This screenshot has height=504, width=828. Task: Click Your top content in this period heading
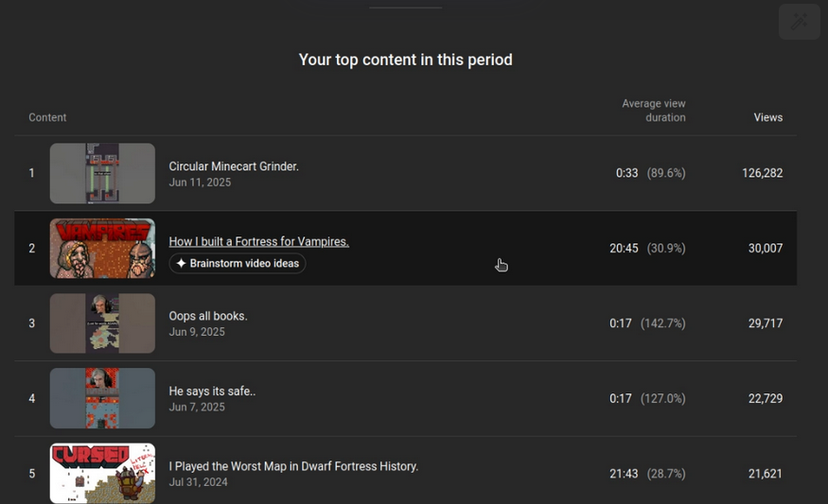coord(406,60)
